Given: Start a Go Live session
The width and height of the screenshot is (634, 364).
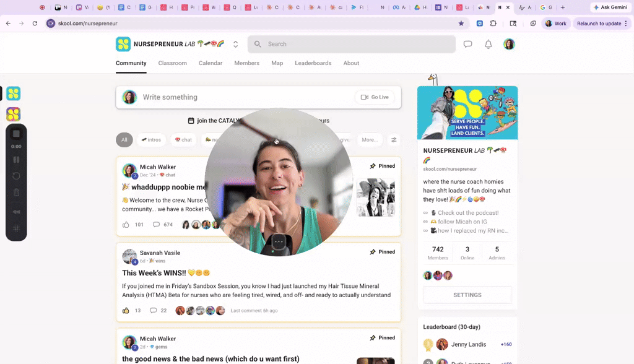Looking at the screenshot, I should click(x=375, y=97).
